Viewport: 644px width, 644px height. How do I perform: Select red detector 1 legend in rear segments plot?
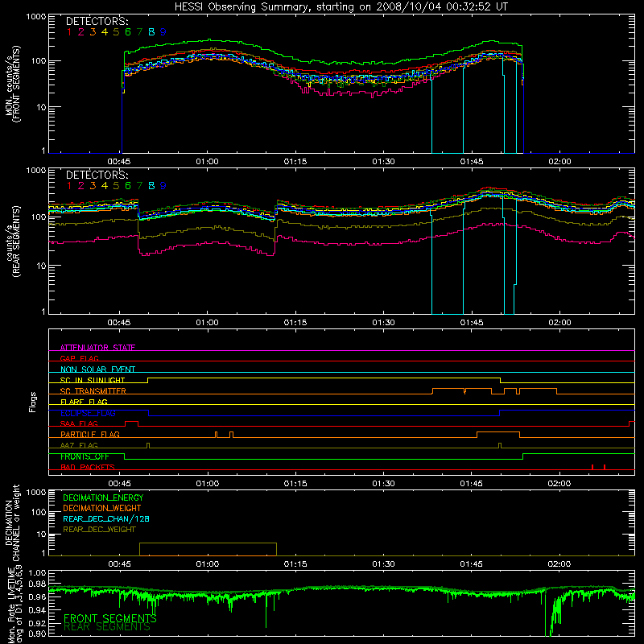[69, 186]
